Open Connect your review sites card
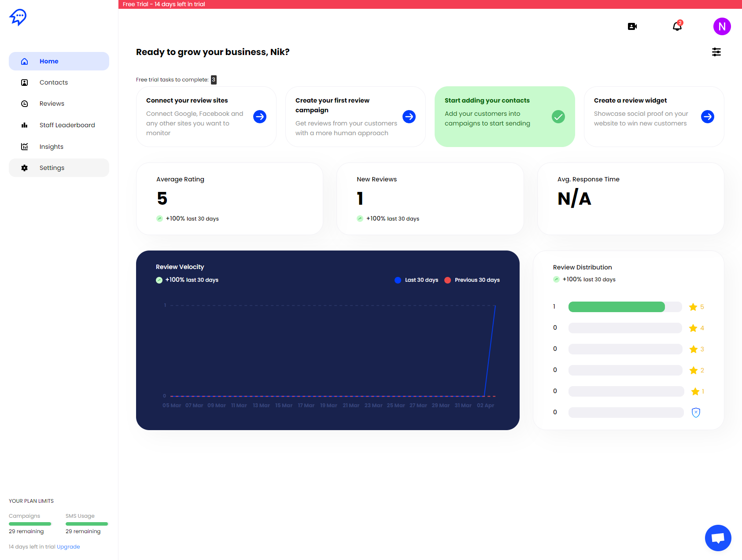This screenshot has height=560, width=742. [x=206, y=117]
